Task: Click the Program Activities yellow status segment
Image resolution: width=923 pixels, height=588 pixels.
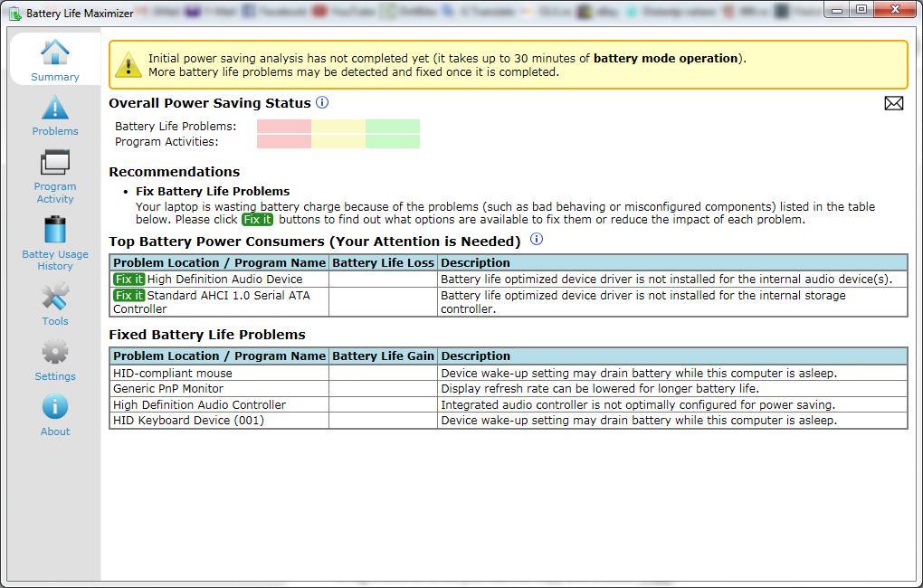Action: pyautogui.click(x=338, y=141)
